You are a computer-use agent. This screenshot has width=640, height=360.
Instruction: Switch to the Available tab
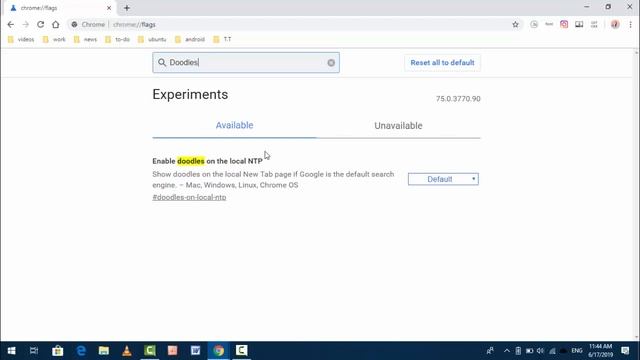point(234,125)
